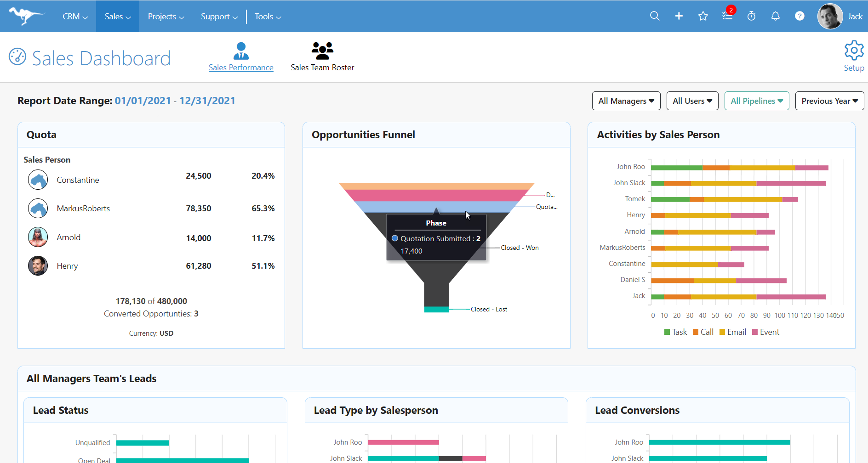
Task: Click the teal Closed - Lost funnel segment
Action: tap(436, 310)
